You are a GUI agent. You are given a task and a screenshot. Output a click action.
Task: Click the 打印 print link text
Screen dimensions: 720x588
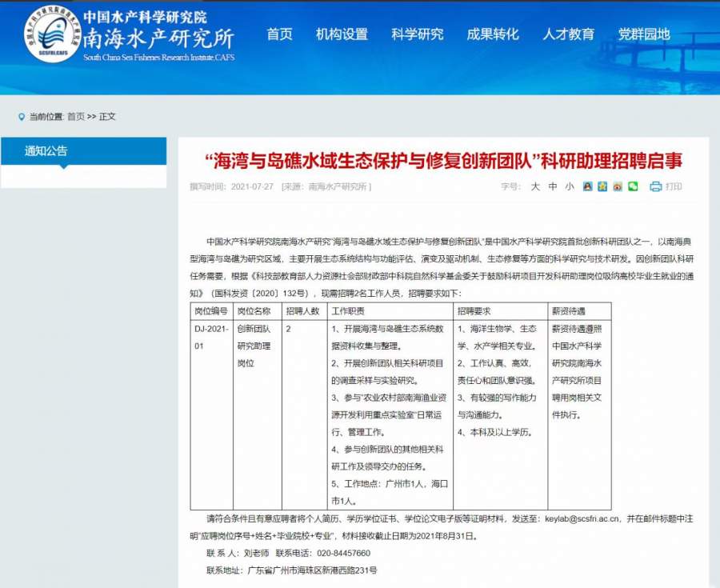coord(674,186)
